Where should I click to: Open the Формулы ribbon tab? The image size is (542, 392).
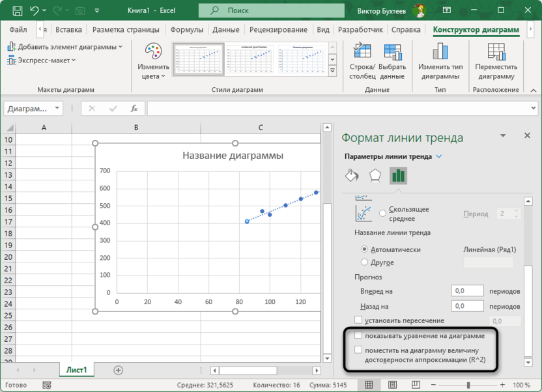[x=186, y=30]
